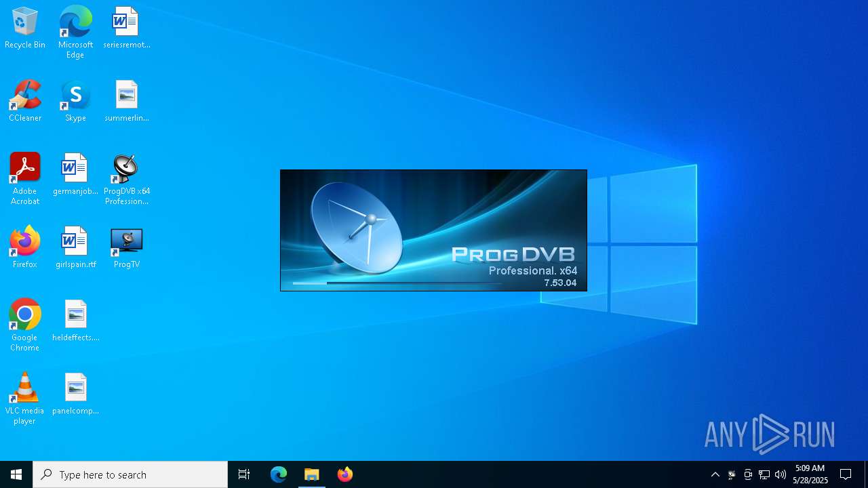Select the seriesremot... Word document
The image size is (868, 488).
126,28
